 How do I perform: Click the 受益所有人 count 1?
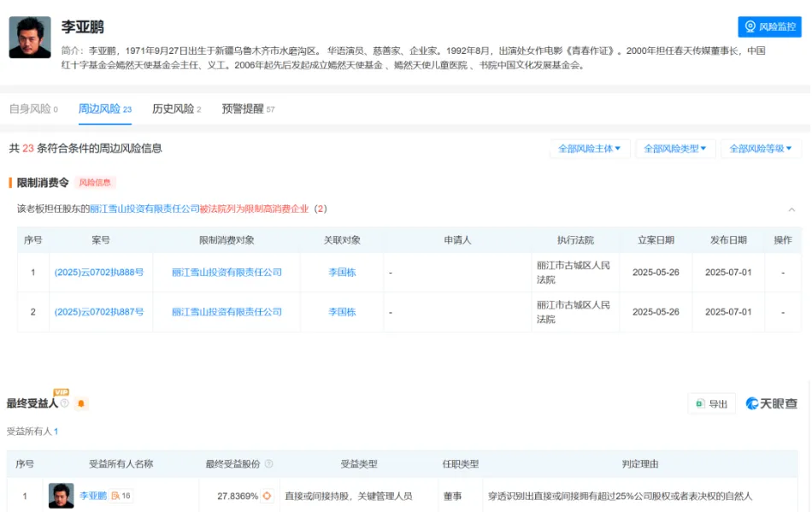56,432
